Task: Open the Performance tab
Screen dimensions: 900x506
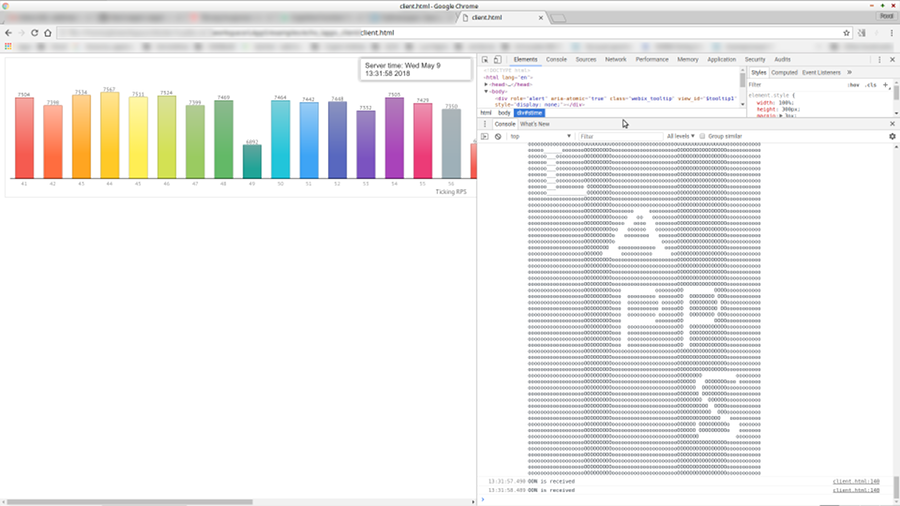Action: 652,60
